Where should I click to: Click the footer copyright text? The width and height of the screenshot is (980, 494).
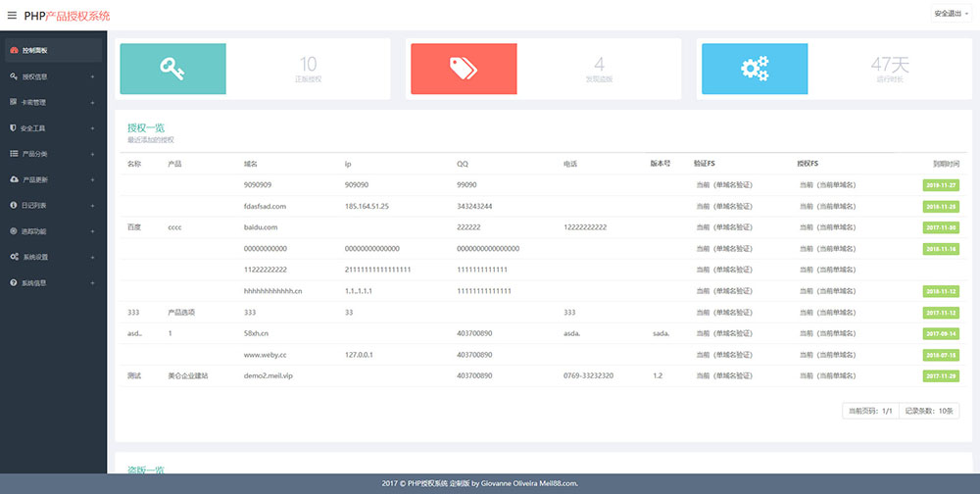(x=480, y=483)
